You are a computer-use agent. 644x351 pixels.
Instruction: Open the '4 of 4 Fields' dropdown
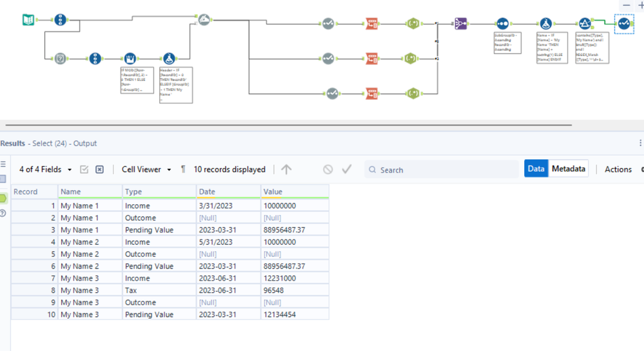(45, 169)
